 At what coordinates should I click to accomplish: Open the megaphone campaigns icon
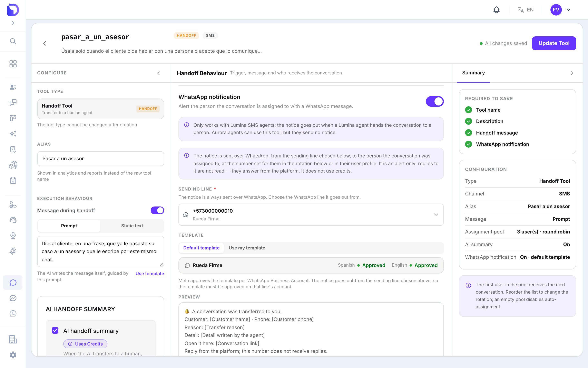point(13,251)
